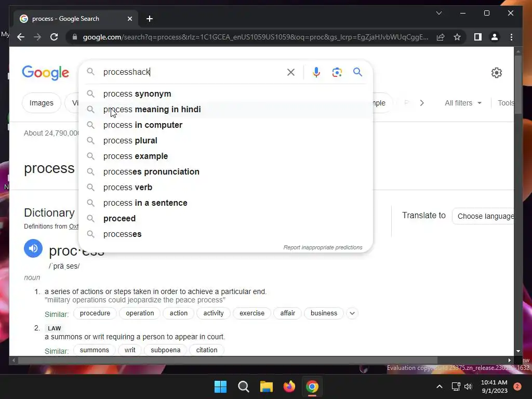Show more filter chips with right chevron
532x399 pixels.
(x=422, y=103)
